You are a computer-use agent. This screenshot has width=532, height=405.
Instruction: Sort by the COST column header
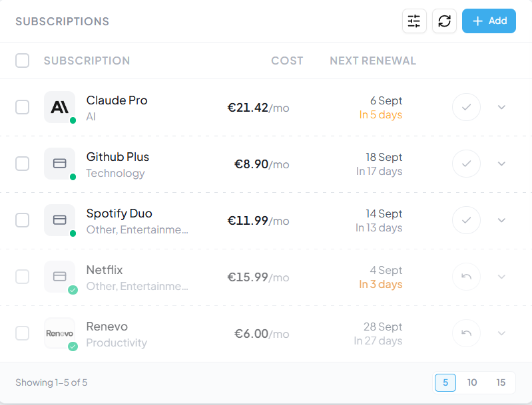coord(287,61)
